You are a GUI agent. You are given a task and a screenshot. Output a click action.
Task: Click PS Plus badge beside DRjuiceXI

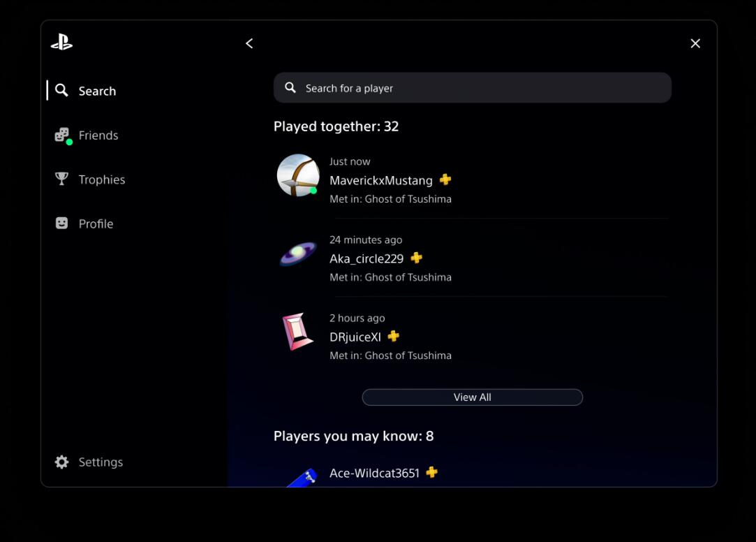coord(394,337)
